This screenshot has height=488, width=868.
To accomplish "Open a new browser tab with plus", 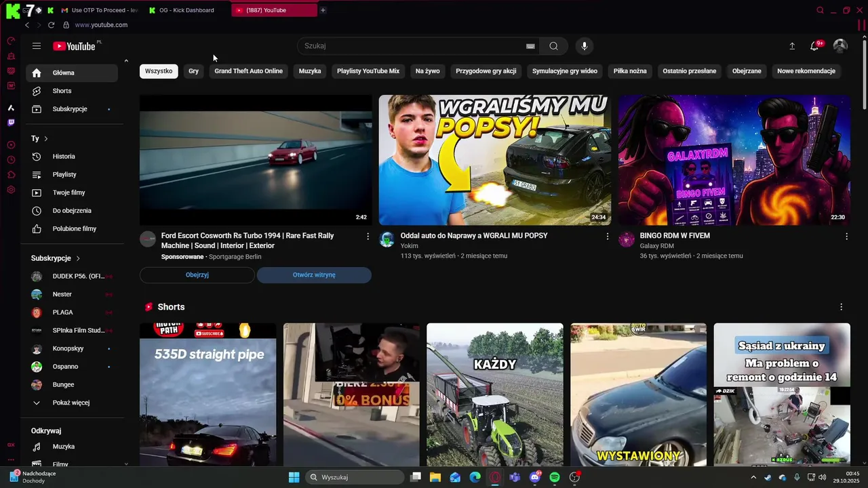I will click(x=323, y=10).
